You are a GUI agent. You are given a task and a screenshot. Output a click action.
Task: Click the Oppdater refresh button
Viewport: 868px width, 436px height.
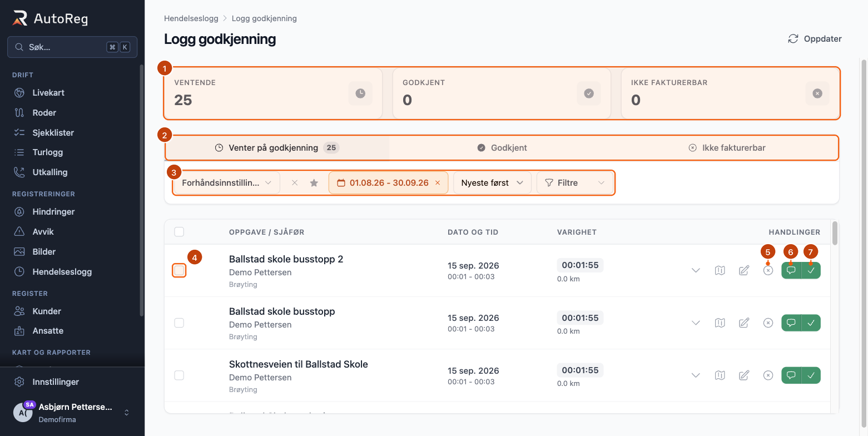click(815, 39)
